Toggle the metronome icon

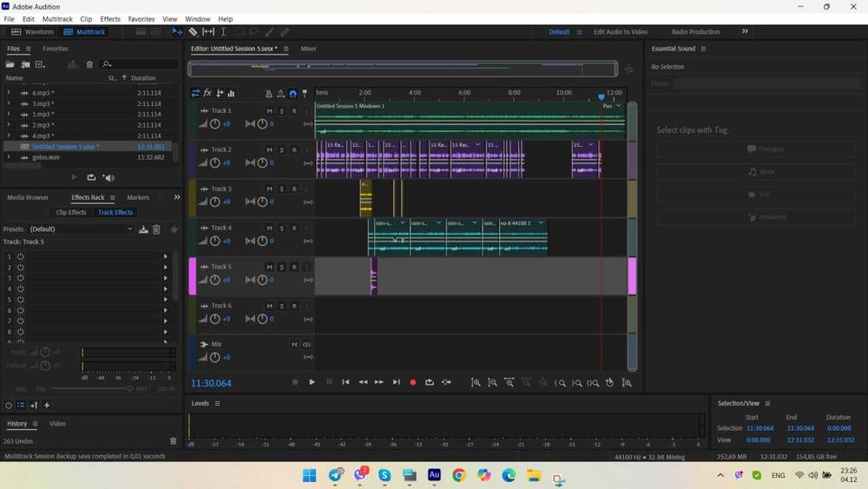click(268, 94)
